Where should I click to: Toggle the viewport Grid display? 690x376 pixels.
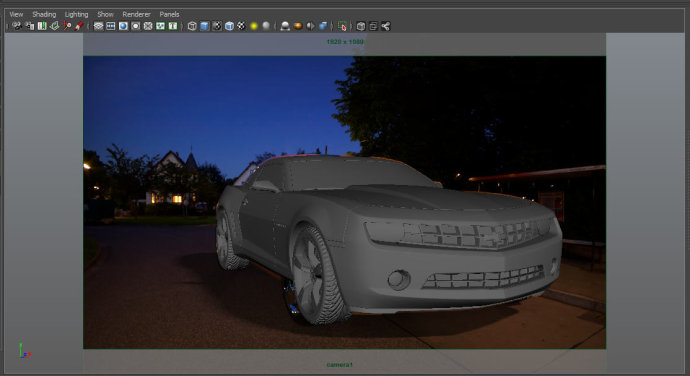tap(98, 26)
